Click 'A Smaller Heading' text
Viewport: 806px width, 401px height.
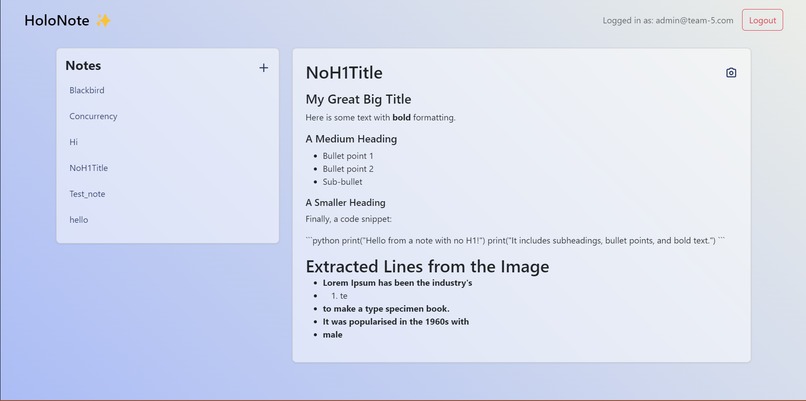point(345,203)
